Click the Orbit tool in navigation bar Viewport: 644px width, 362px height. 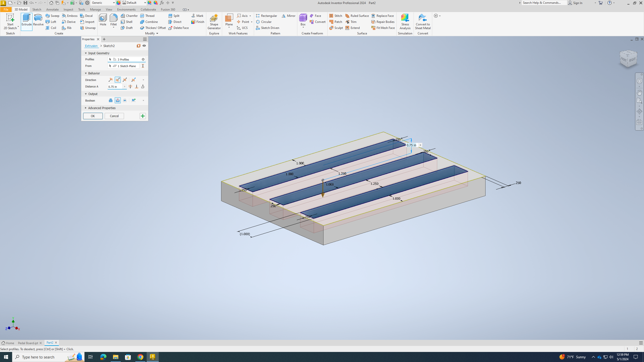click(639, 111)
